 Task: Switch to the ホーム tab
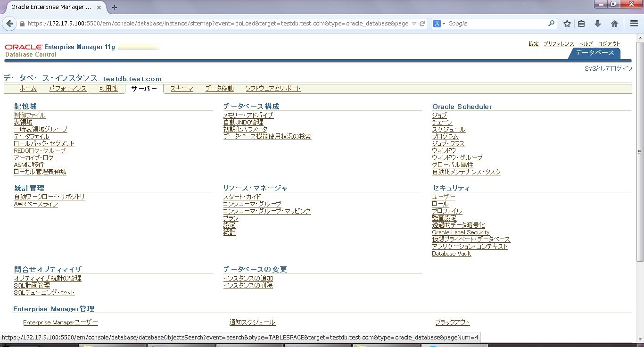coord(28,89)
